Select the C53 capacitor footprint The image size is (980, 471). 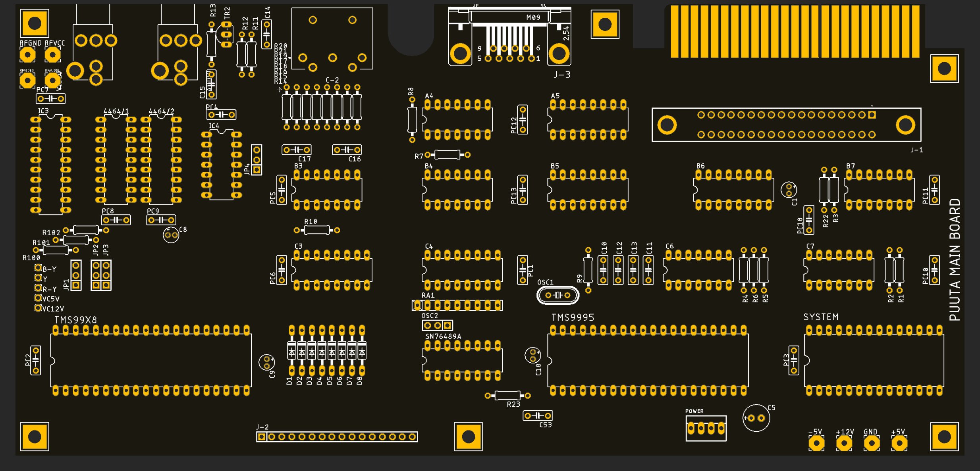click(538, 415)
